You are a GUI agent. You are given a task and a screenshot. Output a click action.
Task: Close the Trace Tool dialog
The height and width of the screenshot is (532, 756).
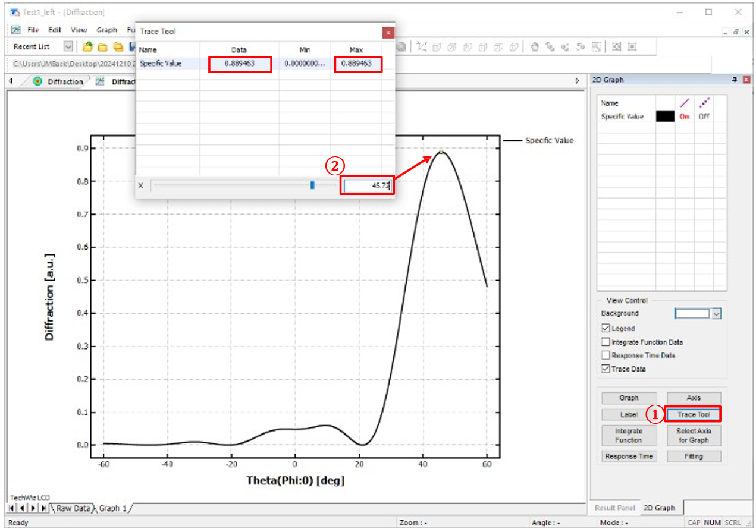click(x=388, y=32)
